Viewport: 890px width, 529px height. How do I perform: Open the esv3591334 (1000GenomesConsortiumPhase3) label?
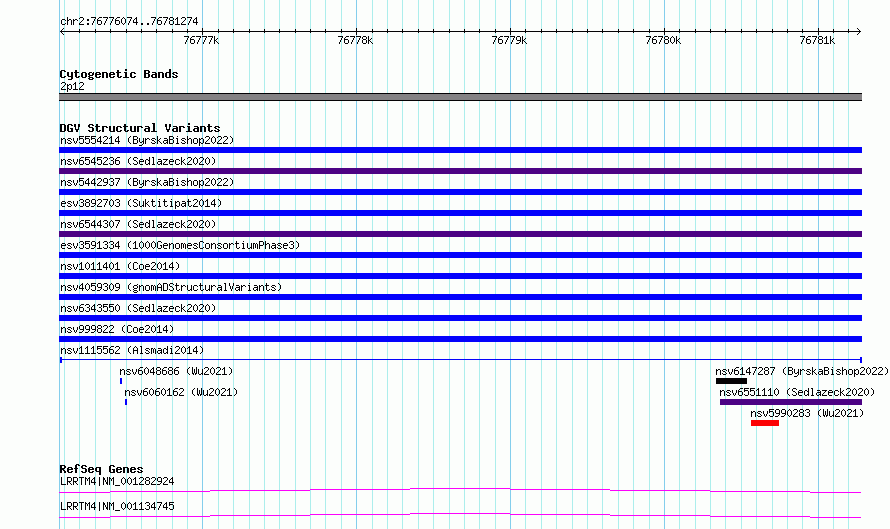pyautogui.click(x=180, y=245)
